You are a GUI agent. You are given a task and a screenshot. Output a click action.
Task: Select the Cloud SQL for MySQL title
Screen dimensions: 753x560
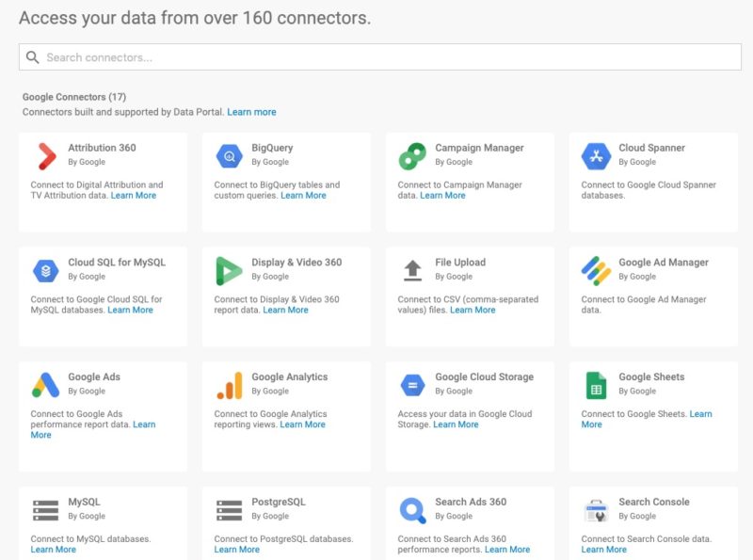(x=117, y=263)
